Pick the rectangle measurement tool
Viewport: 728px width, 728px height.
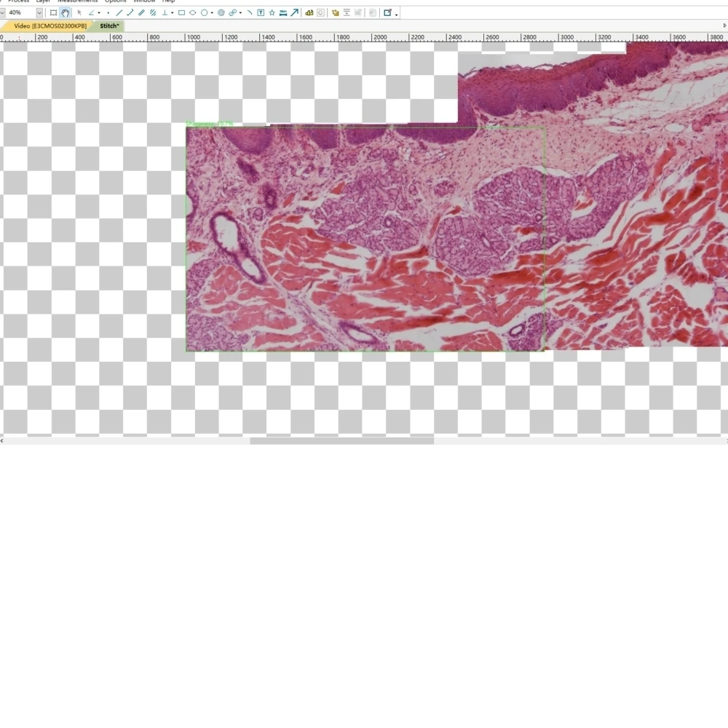[x=181, y=13]
